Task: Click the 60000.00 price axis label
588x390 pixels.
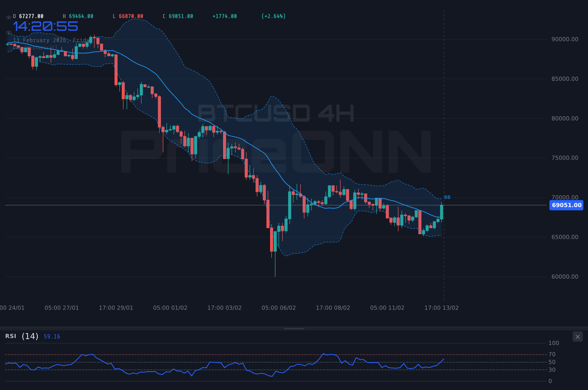Action: [x=565, y=277]
